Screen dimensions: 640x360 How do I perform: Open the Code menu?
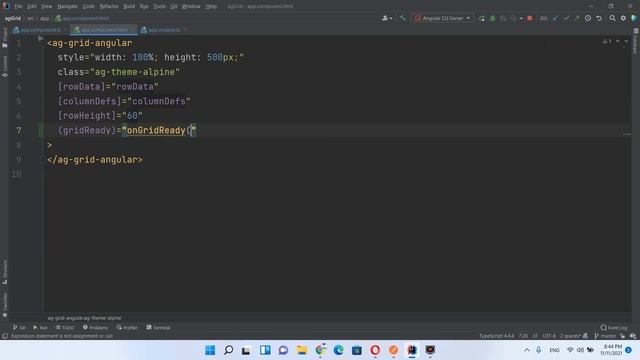(x=89, y=7)
